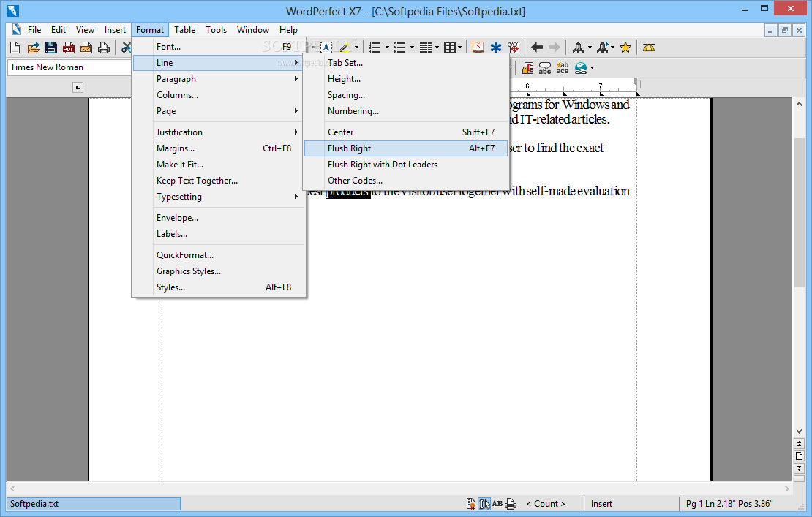The height and width of the screenshot is (517, 812).
Task: Click the Send by email envelope icon
Action: pyautogui.click(x=86, y=48)
